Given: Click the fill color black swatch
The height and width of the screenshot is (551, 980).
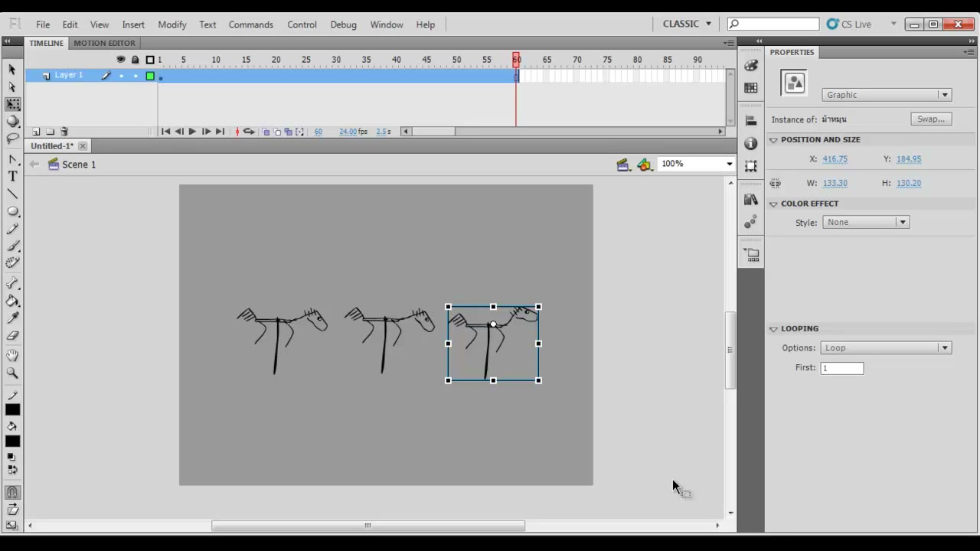Looking at the screenshot, I should tap(12, 442).
